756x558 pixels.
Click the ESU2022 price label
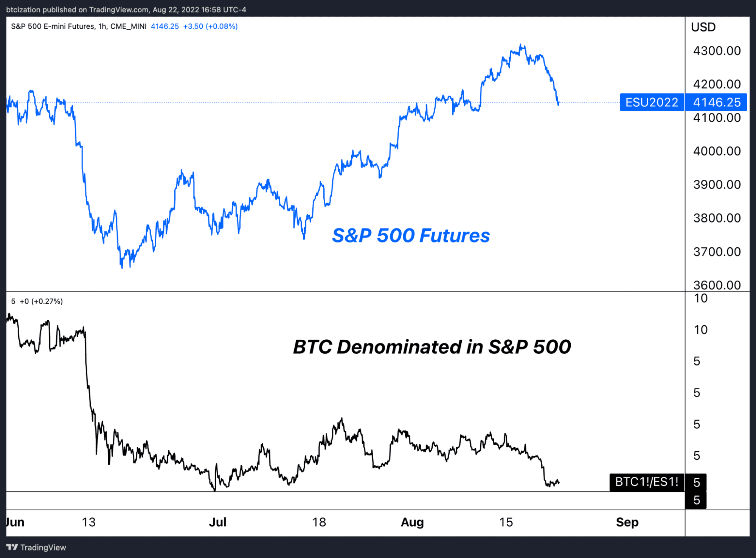652,102
